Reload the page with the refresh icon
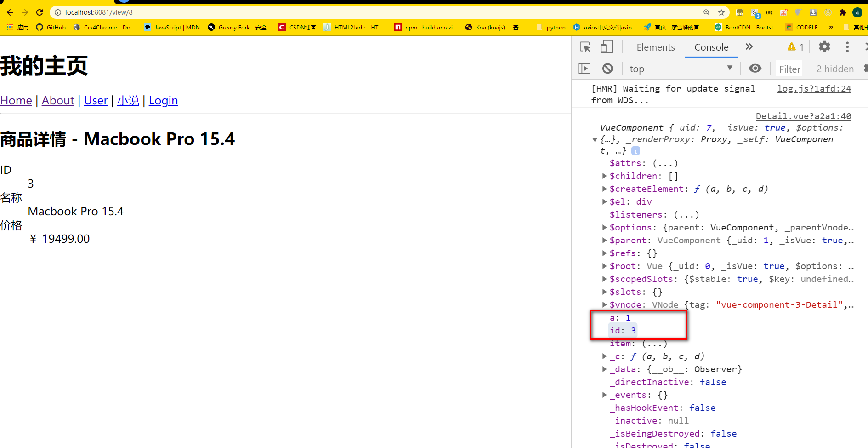The height and width of the screenshot is (448, 868). click(x=40, y=12)
